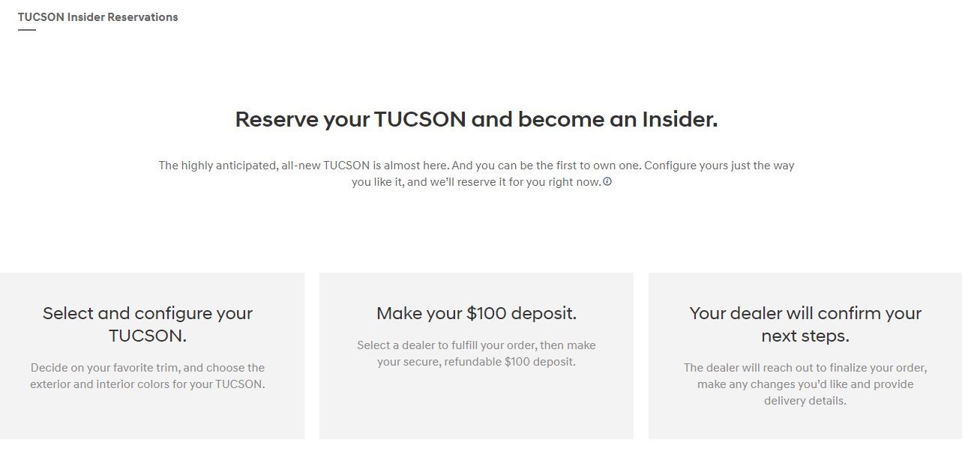The width and height of the screenshot is (980, 451).
Task: Click the intro paragraph about the all-new TUCSON
Action: pos(476,173)
